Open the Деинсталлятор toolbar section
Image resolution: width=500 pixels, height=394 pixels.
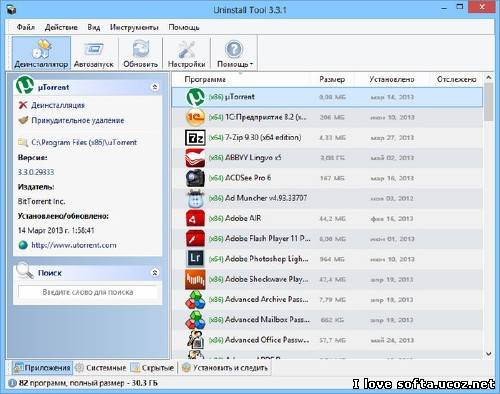[x=41, y=53]
